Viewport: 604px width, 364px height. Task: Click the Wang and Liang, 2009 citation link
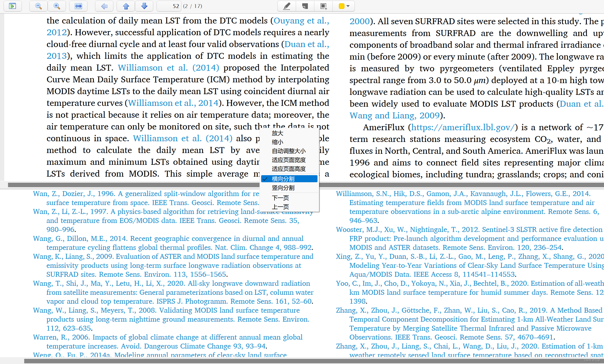point(394,115)
